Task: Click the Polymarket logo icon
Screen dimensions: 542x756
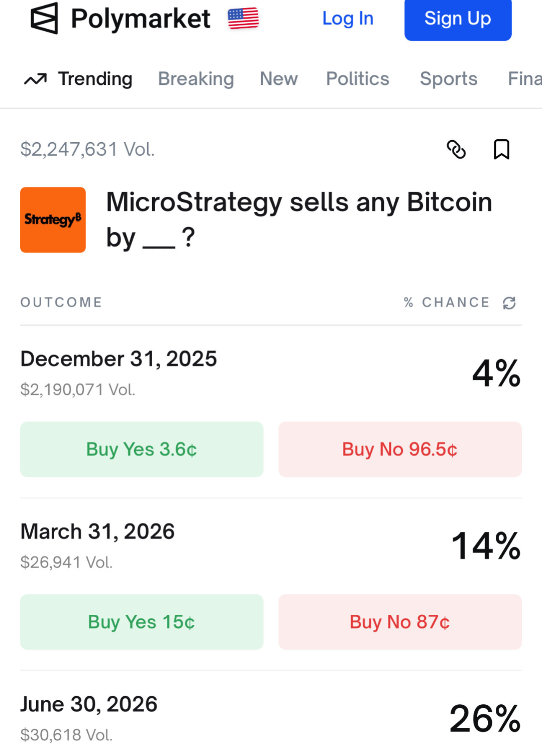Action: point(44,19)
